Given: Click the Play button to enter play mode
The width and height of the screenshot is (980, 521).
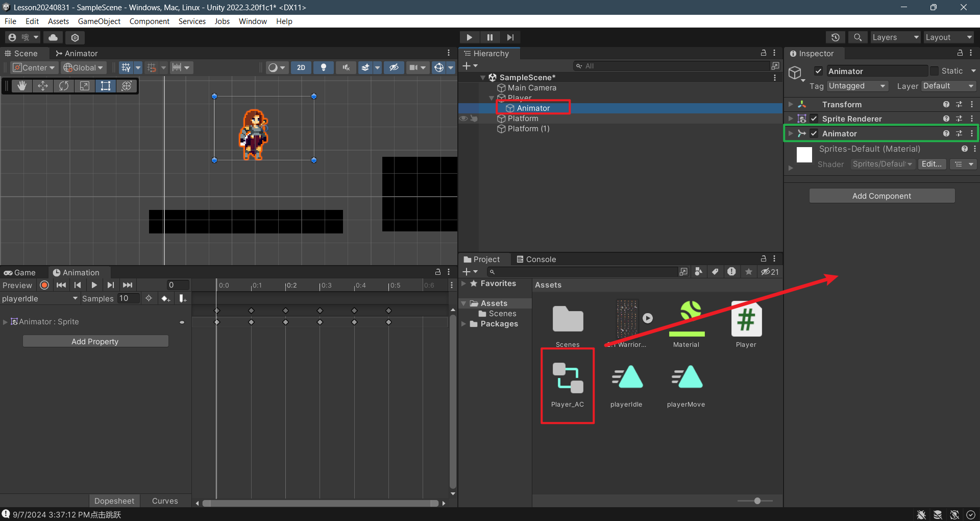Looking at the screenshot, I should (x=469, y=37).
